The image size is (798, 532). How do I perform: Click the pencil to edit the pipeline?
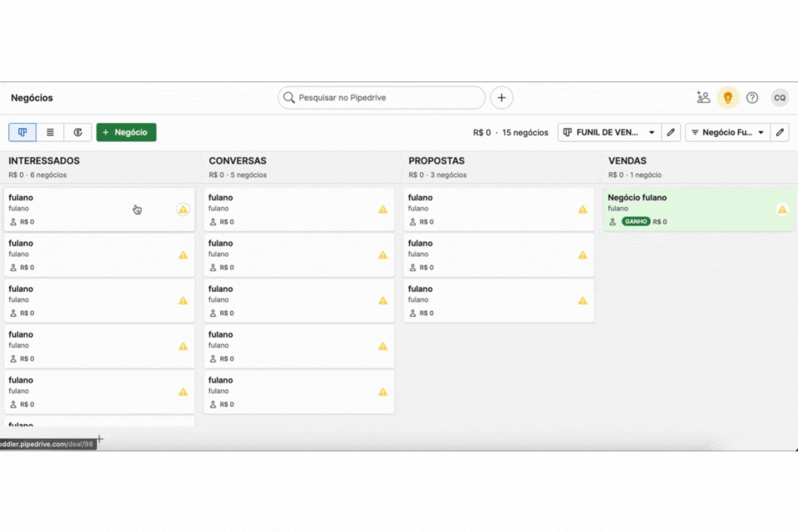click(x=671, y=132)
